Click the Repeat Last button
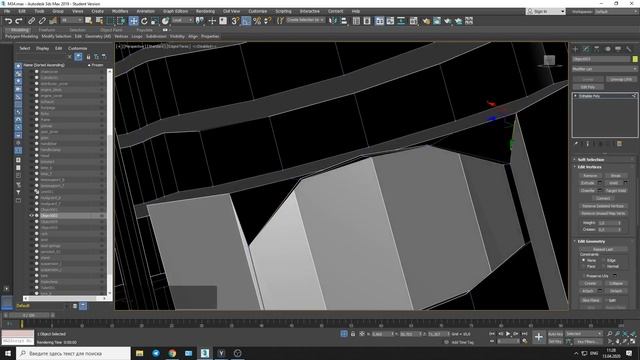This screenshot has width=640, height=360. coord(603,249)
